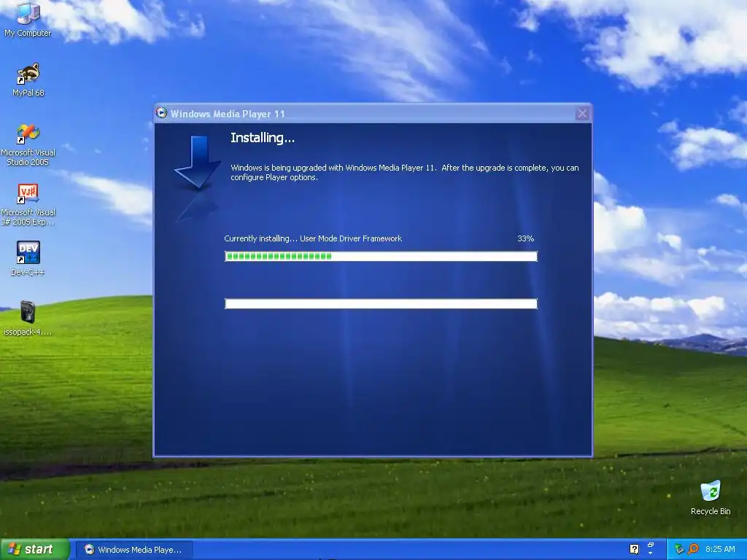Select the MyPal 68 browser shortcut
The width and height of the screenshot is (747, 560).
28,79
